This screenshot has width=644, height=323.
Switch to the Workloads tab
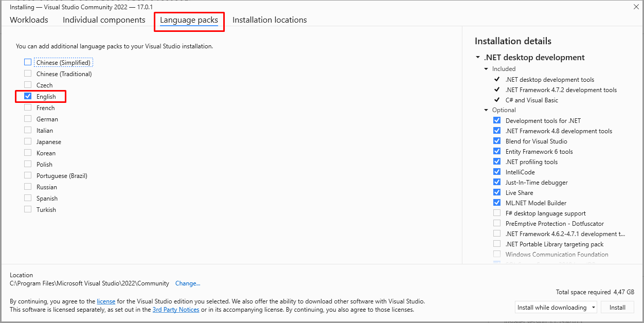[29, 20]
